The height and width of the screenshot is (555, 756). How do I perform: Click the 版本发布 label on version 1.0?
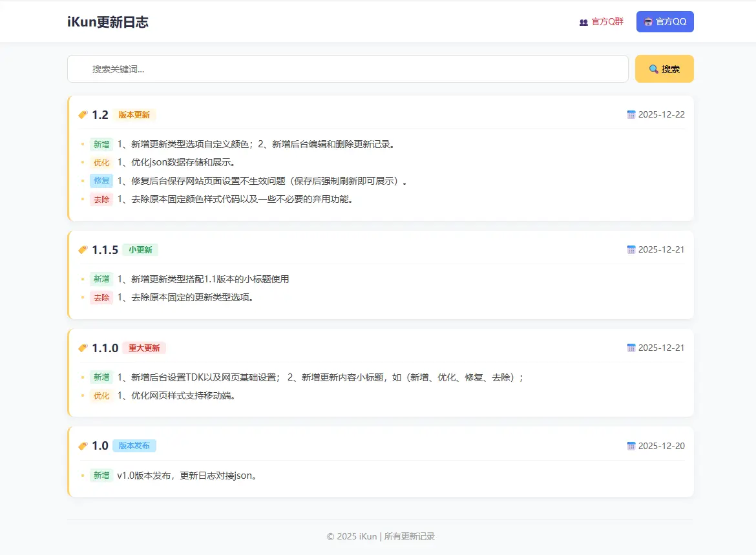pos(134,446)
